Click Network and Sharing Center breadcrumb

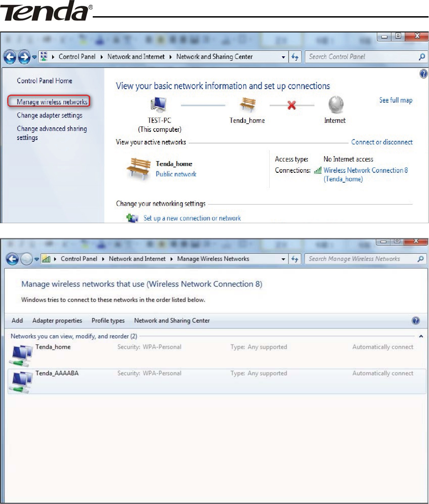pos(214,57)
